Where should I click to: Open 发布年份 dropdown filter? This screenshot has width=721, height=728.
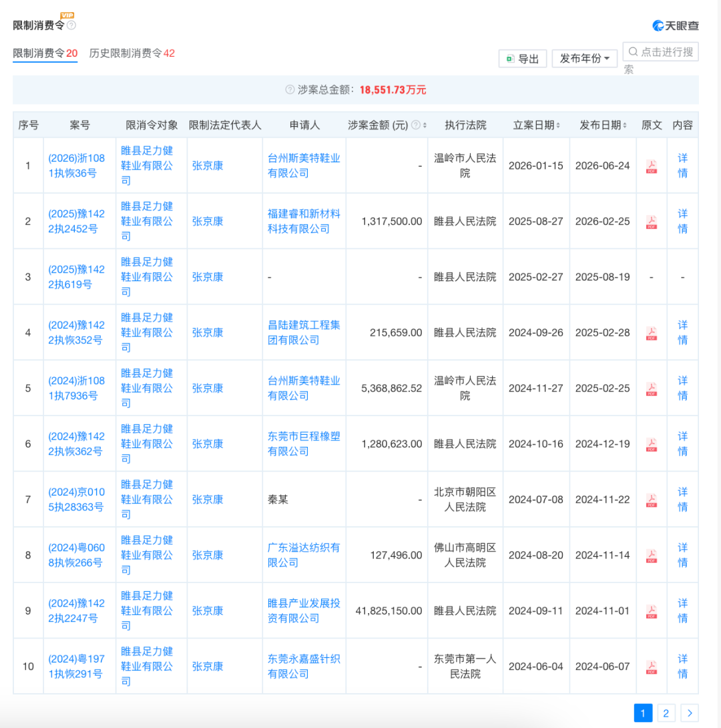pos(585,59)
